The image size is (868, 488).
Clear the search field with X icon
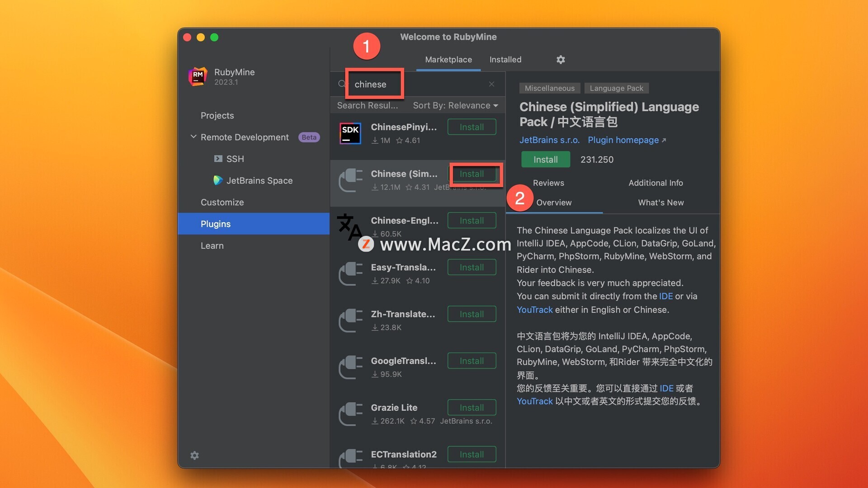tap(491, 84)
